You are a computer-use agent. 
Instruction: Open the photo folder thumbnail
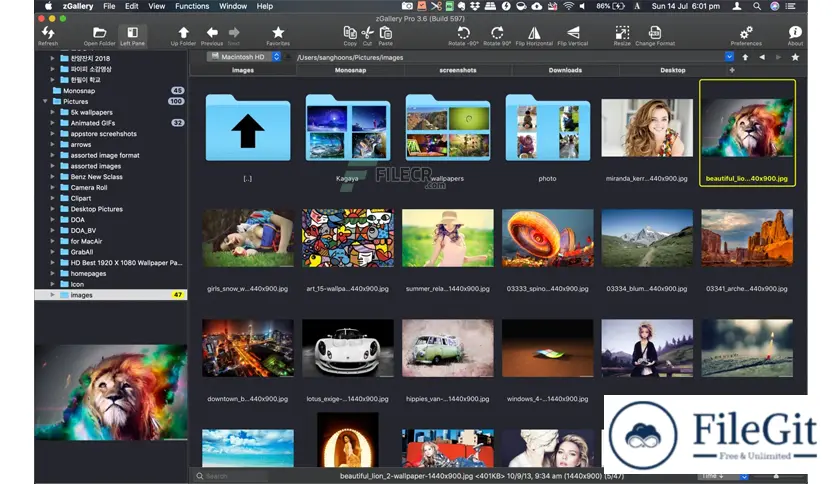pyautogui.click(x=548, y=128)
